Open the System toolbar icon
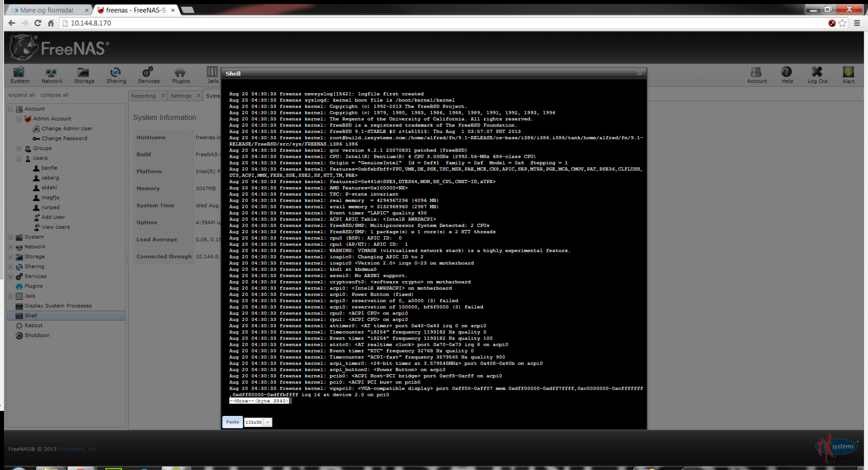 [20, 75]
